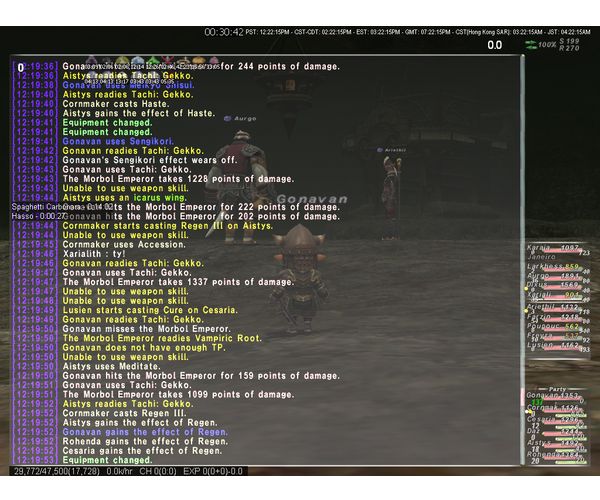Click the red crossed status effect icon
Image resolution: width=600 pixels, height=500 pixels.
pyautogui.click(x=168, y=61)
